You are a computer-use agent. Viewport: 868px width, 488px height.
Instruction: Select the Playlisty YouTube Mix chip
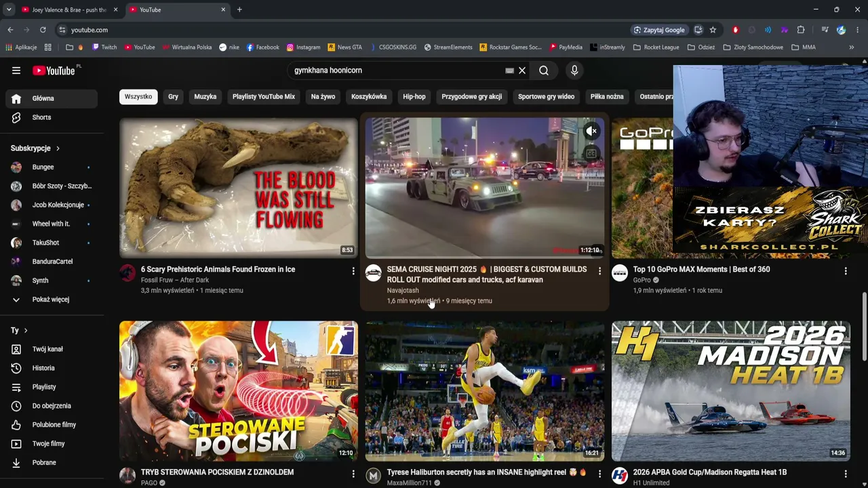264,97
